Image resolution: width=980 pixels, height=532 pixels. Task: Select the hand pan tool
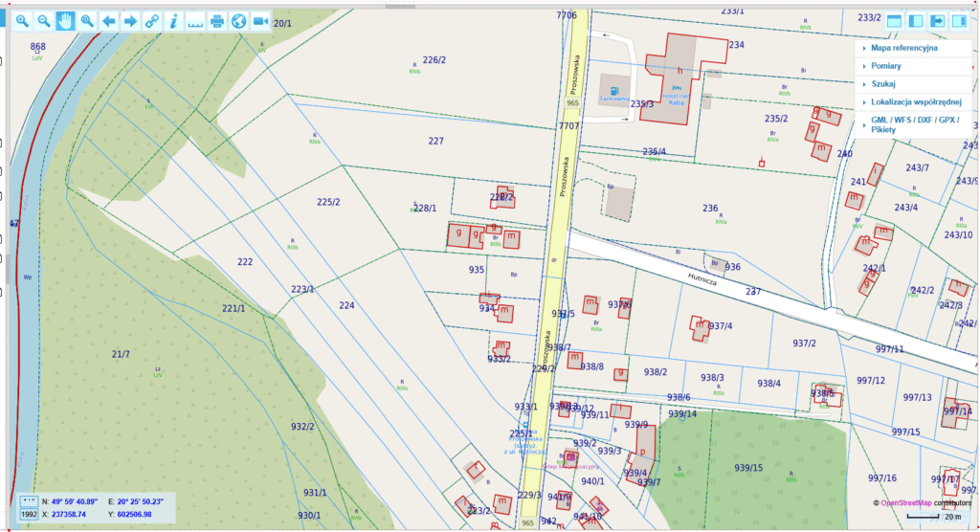click(65, 20)
